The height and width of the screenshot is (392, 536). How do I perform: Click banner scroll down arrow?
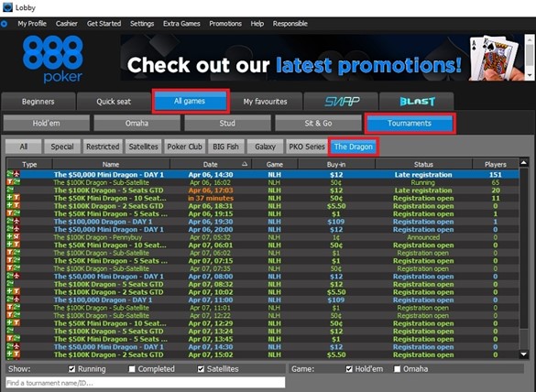pyautogui.click(x=530, y=75)
